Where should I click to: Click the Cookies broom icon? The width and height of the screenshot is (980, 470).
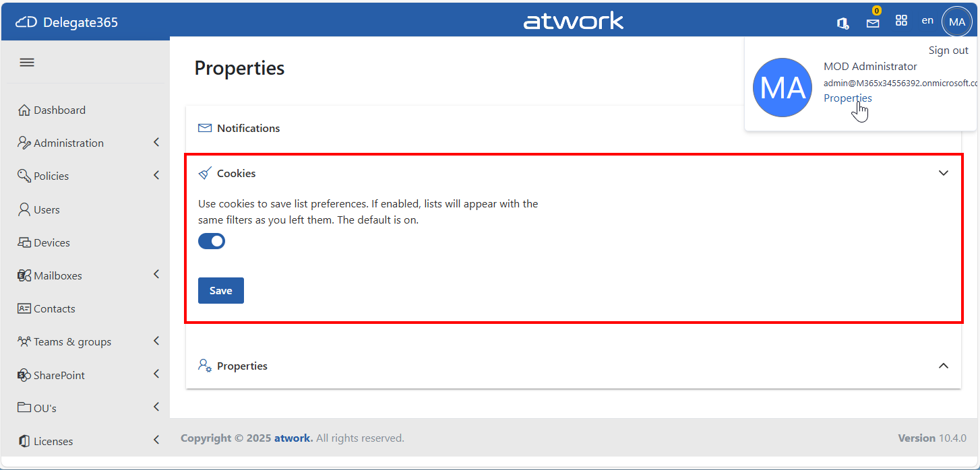coord(205,173)
